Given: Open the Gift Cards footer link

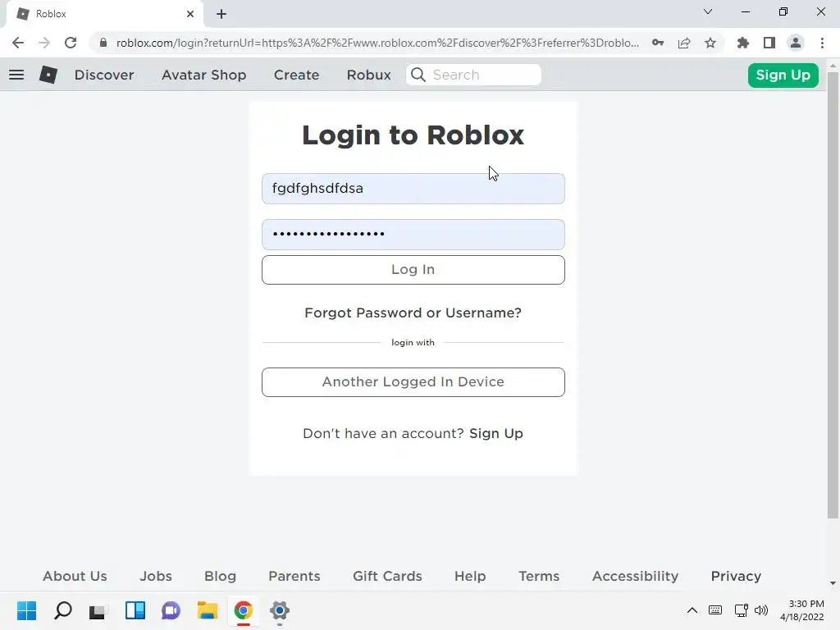Looking at the screenshot, I should 387,577.
